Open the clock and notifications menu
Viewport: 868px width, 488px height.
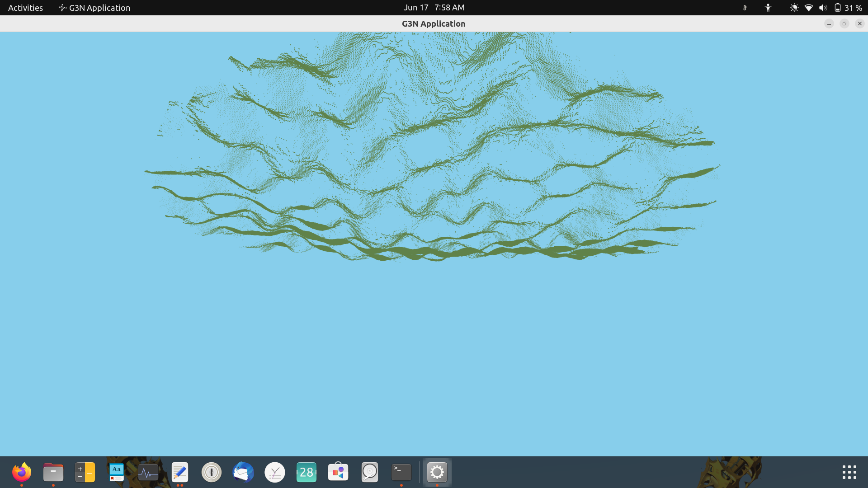[x=434, y=8]
